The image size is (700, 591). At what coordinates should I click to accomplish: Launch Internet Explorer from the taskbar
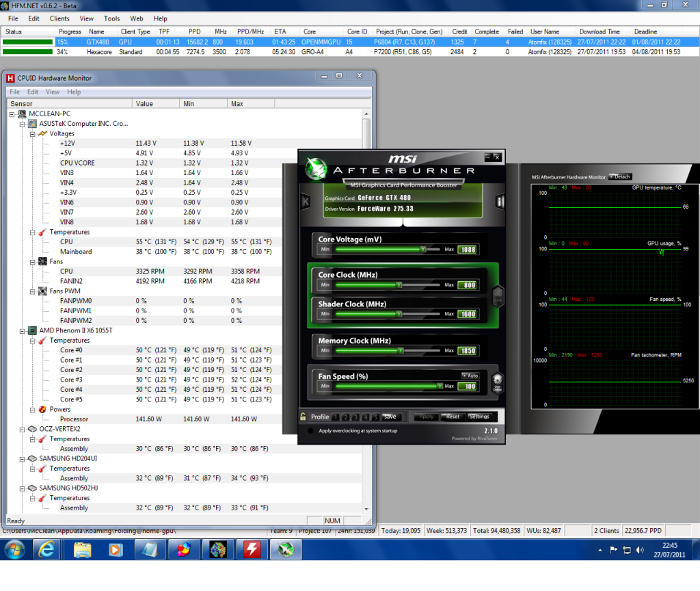pos(47,549)
